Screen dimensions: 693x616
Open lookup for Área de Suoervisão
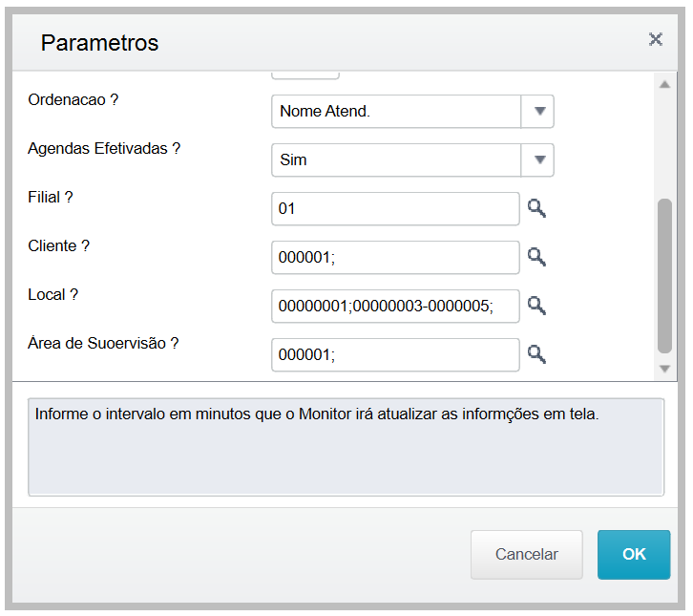536,354
